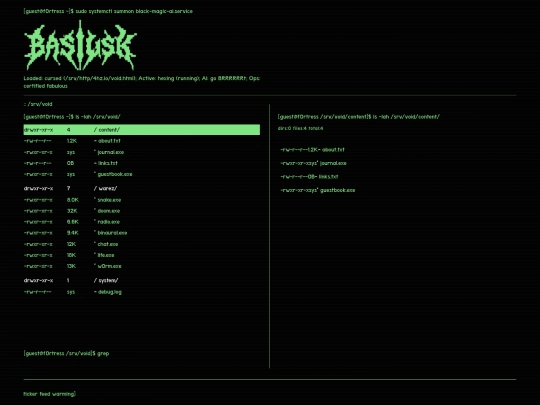The image size is (540, 405).
Task: Select the system/ directory row
Action: pos(142,280)
